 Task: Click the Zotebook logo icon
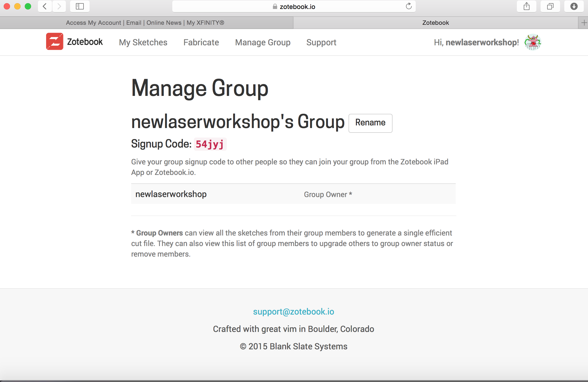pos(55,42)
